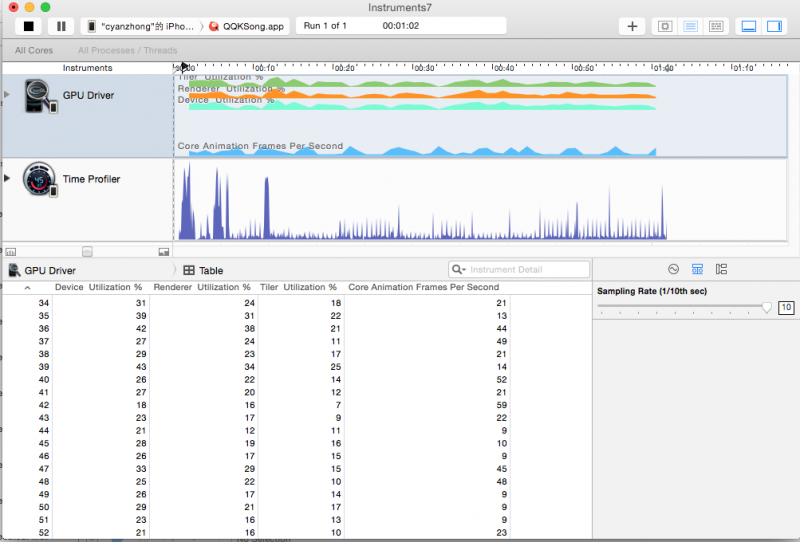Image resolution: width=800 pixels, height=542 pixels.
Task: Click the QQKSong.app target icon
Action: pyautogui.click(x=214, y=26)
